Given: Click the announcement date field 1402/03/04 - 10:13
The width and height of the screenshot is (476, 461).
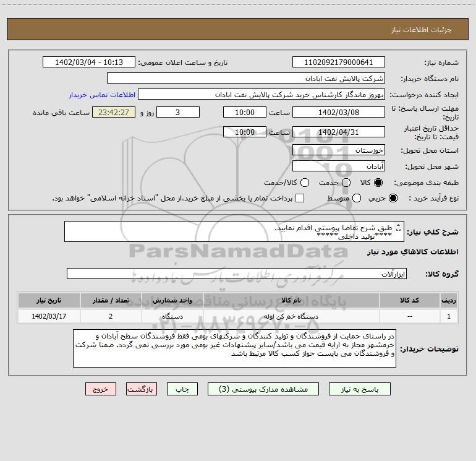Looking at the screenshot, I should pyautogui.click(x=89, y=62).
